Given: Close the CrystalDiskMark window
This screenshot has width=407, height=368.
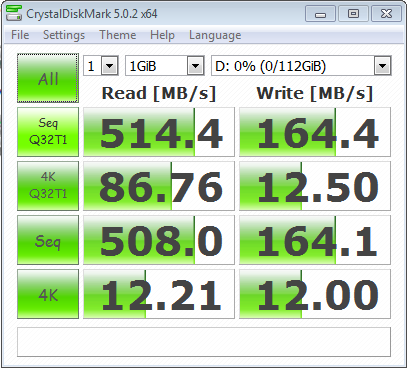Looking at the screenshot, I should tap(386, 14).
